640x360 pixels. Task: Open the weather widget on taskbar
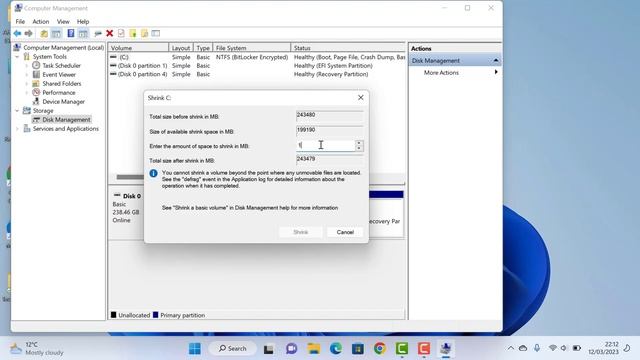(x=37, y=349)
